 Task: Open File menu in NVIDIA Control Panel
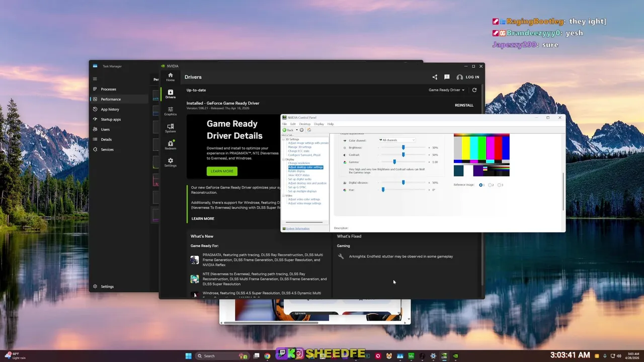click(285, 124)
